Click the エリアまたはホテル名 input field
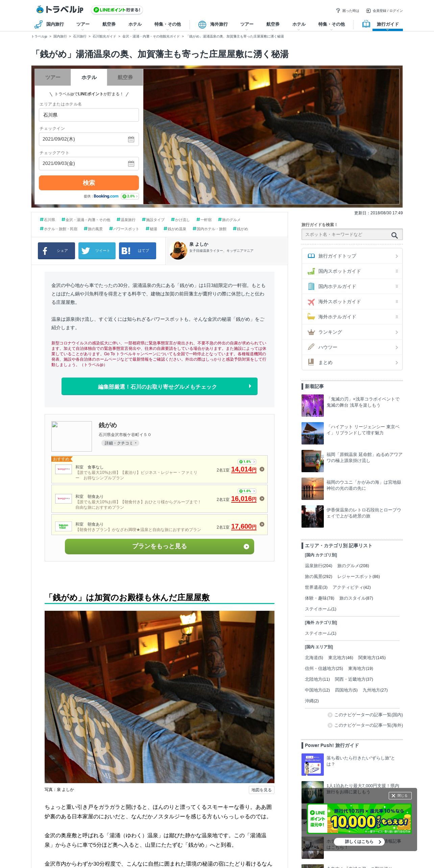434x868 pixels. [x=89, y=115]
